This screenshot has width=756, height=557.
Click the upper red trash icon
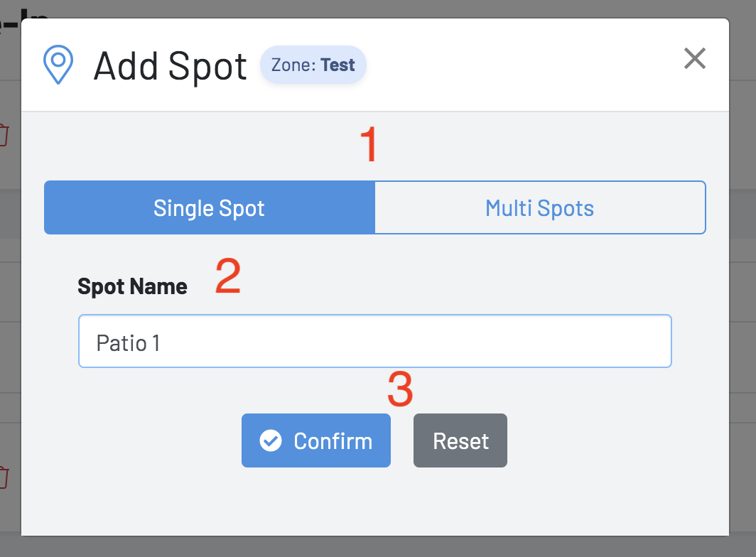point(4,135)
